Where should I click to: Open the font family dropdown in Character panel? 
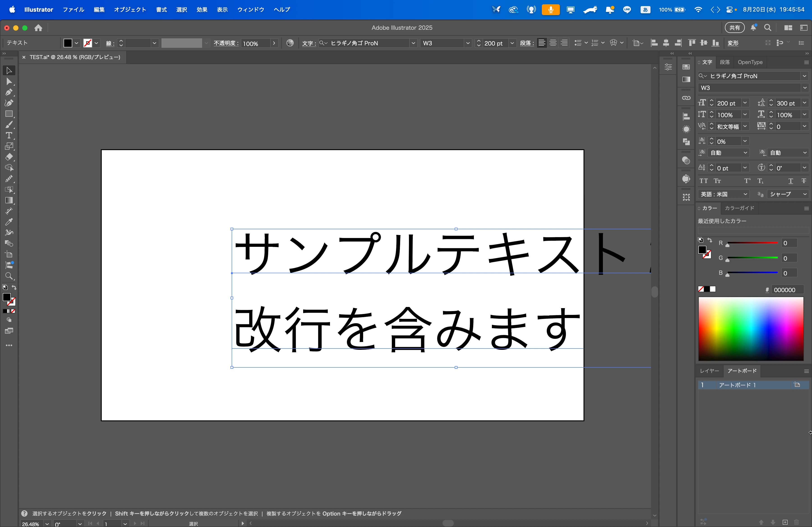[x=804, y=76]
